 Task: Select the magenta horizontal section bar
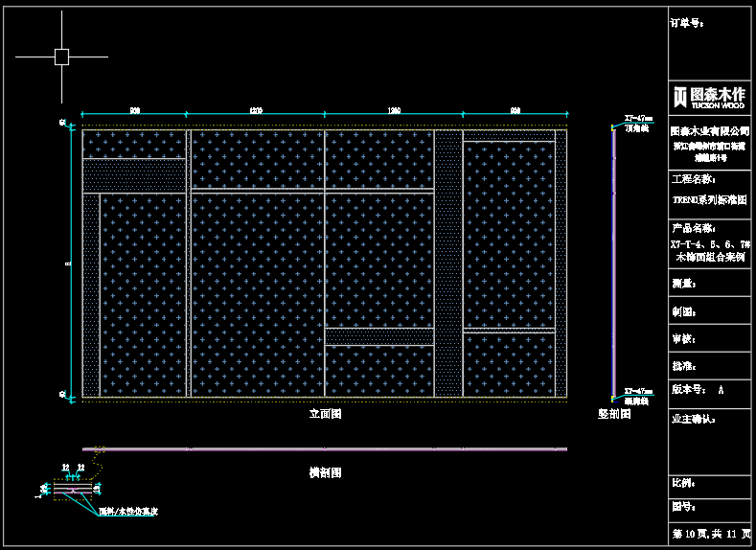tap(325, 448)
